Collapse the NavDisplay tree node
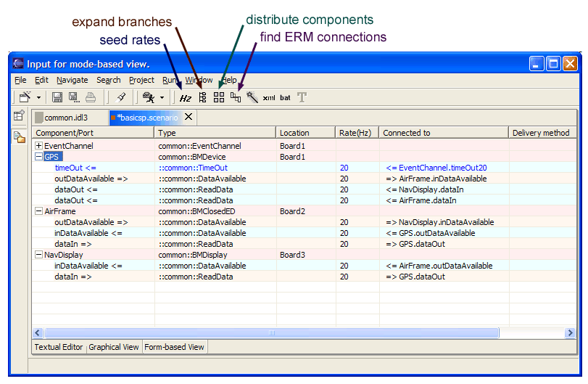The height and width of the screenshot is (384, 588). point(39,255)
